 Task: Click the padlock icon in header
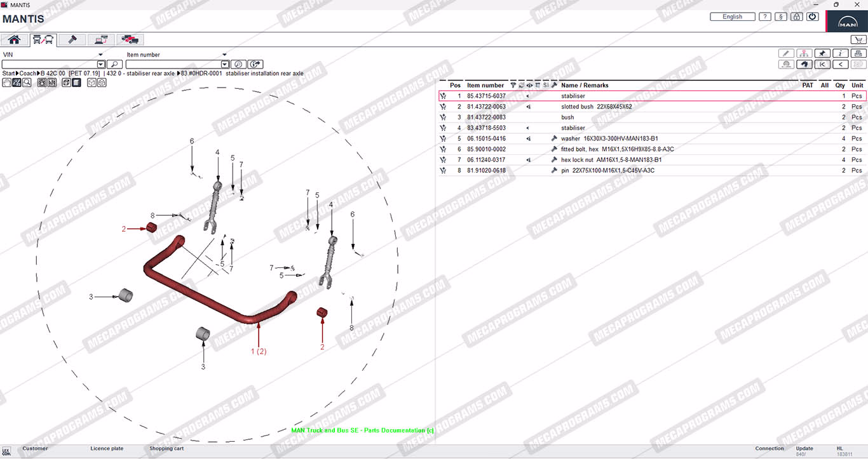pos(797,17)
